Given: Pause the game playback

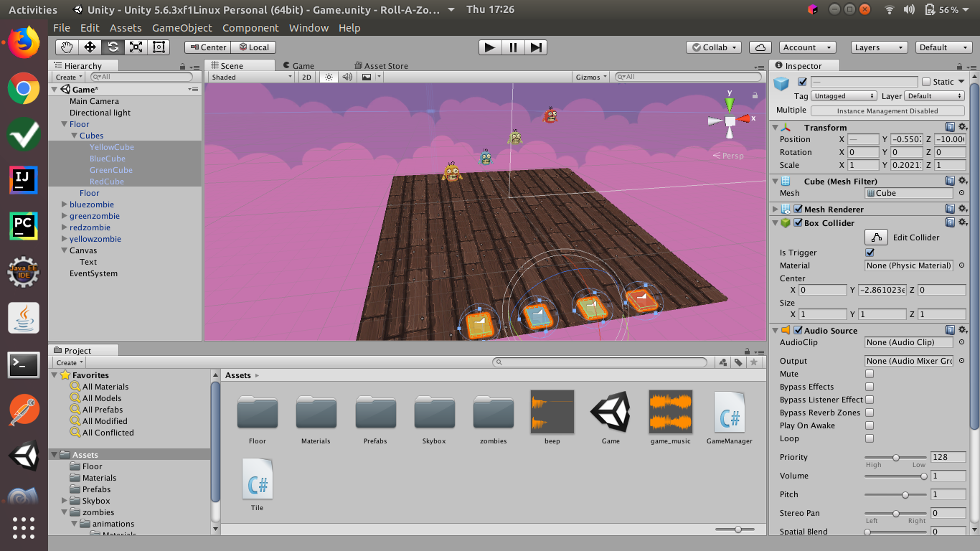Looking at the screenshot, I should tap(513, 47).
